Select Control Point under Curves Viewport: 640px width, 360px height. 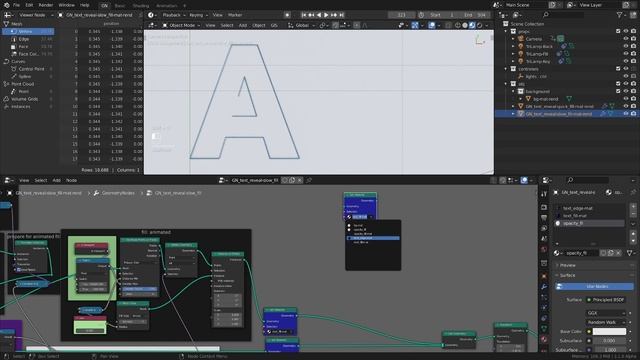(29, 69)
